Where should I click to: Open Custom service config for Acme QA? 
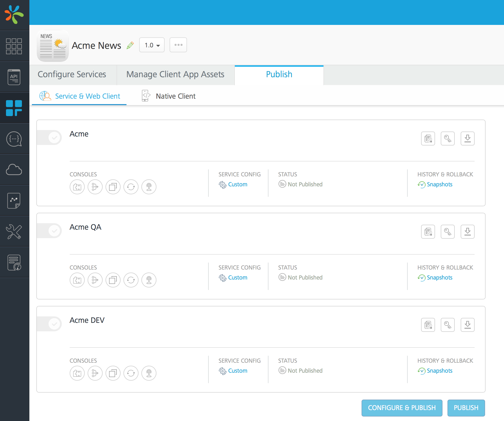[238, 278]
